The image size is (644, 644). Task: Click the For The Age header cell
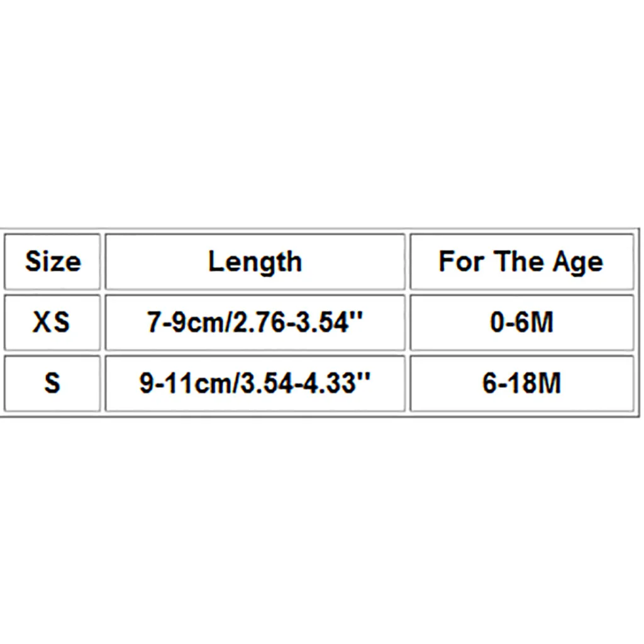521,262
